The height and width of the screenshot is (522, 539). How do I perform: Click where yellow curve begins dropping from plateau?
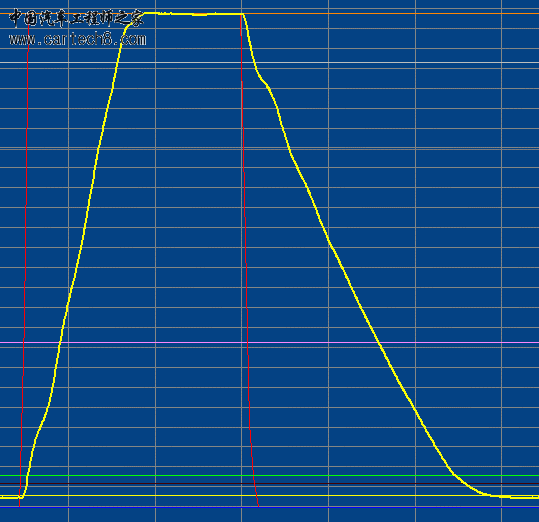point(243,14)
